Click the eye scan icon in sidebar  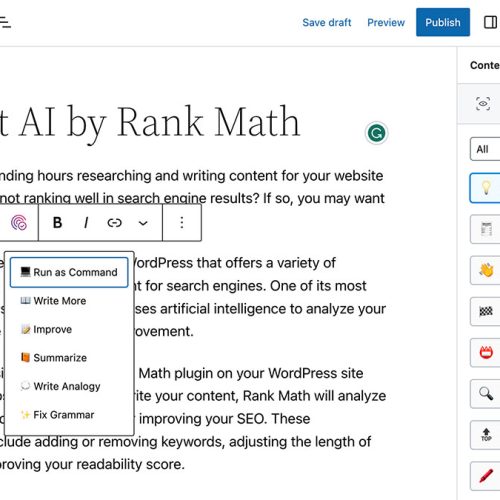tap(483, 104)
